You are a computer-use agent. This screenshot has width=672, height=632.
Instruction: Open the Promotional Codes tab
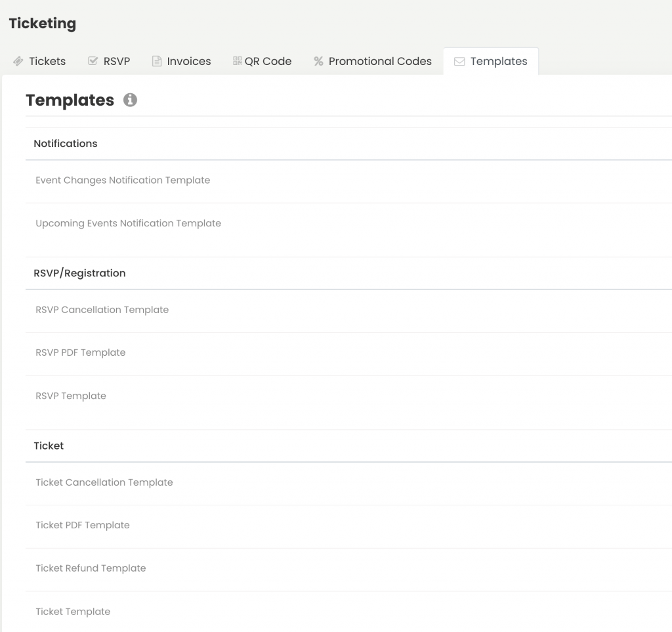[x=373, y=61]
